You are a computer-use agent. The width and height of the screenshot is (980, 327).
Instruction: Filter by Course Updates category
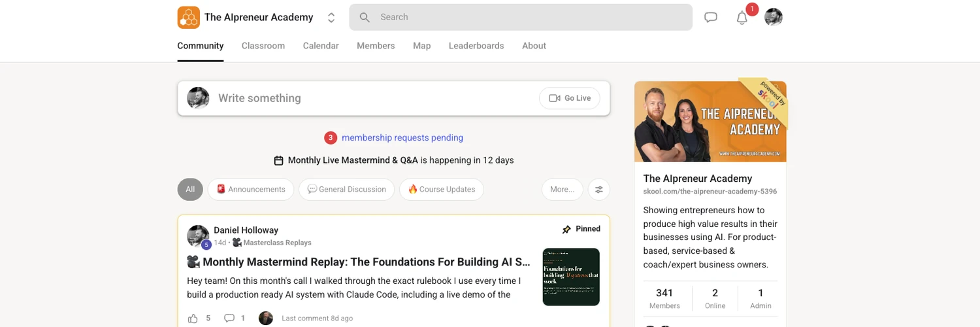(x=442, y=189)
